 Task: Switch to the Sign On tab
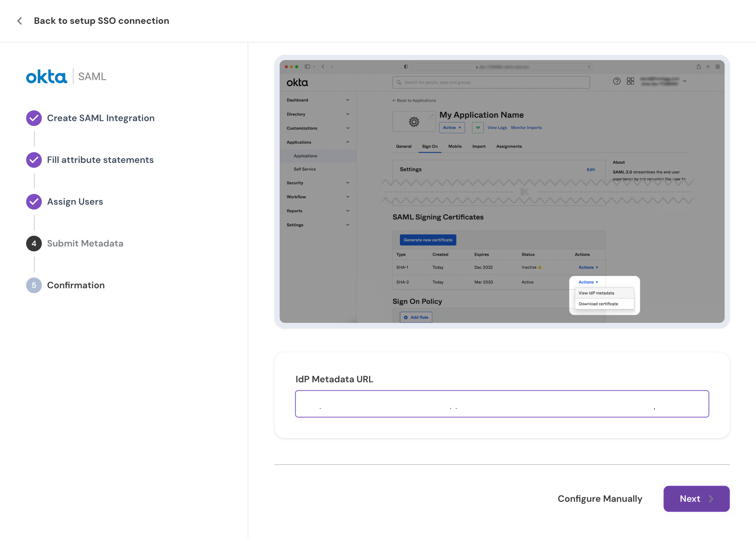(430, 147)
